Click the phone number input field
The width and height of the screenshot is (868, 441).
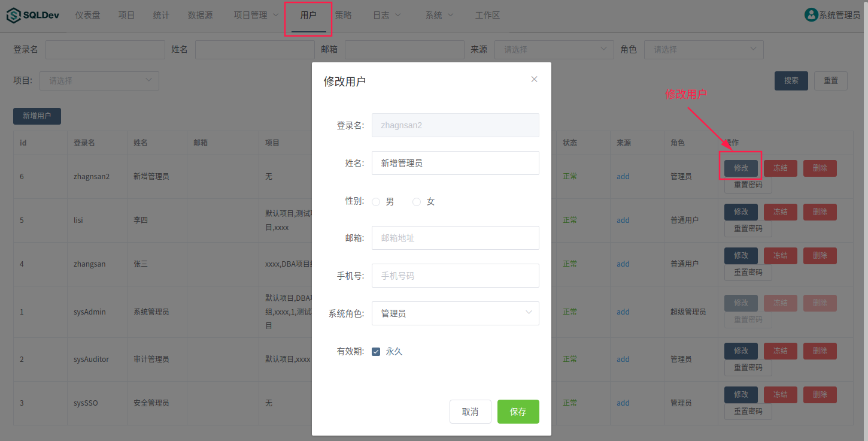(x=455, y=276)
